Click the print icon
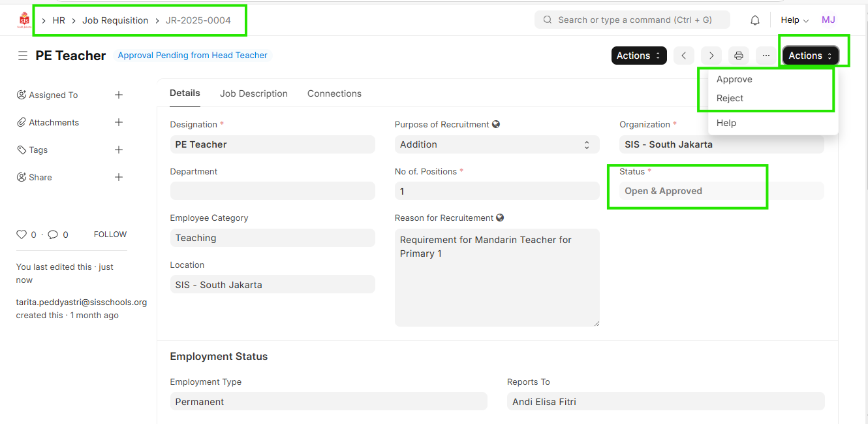Screen dimensions: 868x424 pyautogui.click(x=738, y=56)
